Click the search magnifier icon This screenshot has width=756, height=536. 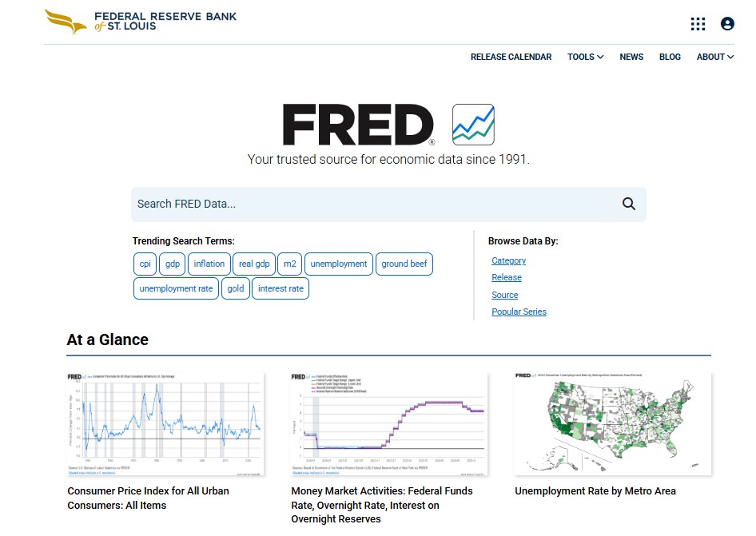[628, 204]
